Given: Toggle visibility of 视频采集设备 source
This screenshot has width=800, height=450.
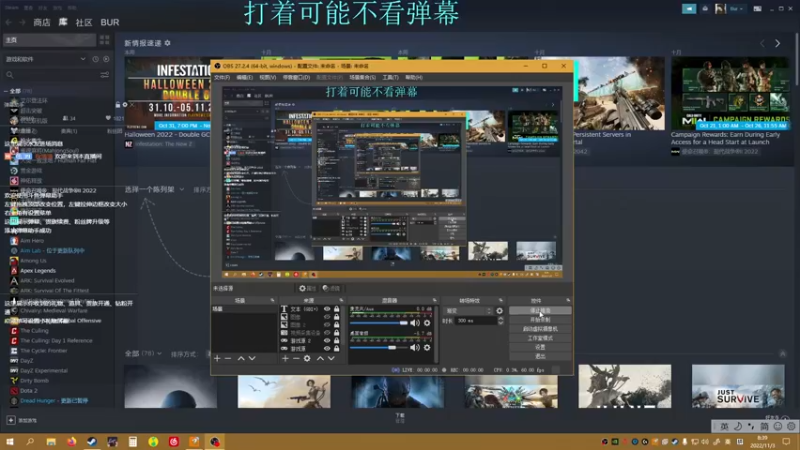Looking at the screenshot, I should point(327,333).
